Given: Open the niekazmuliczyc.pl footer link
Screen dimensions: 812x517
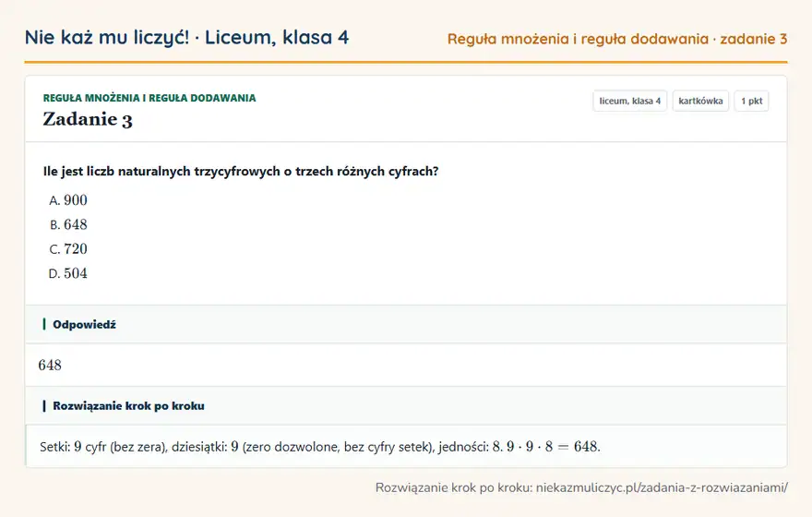Looking at the screenshot, I should point(662,487).
